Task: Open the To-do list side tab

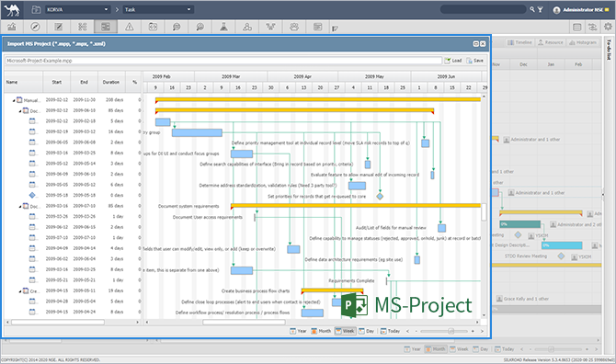Action: 609,50
